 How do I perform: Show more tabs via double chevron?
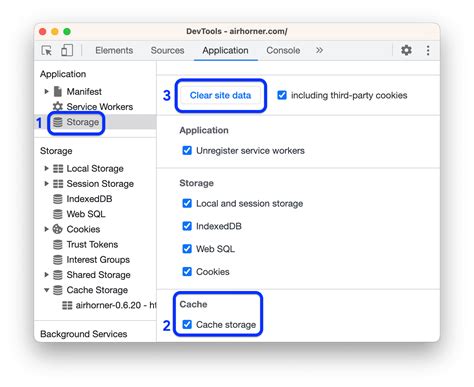pyautogui.click(x=319, y=50)
